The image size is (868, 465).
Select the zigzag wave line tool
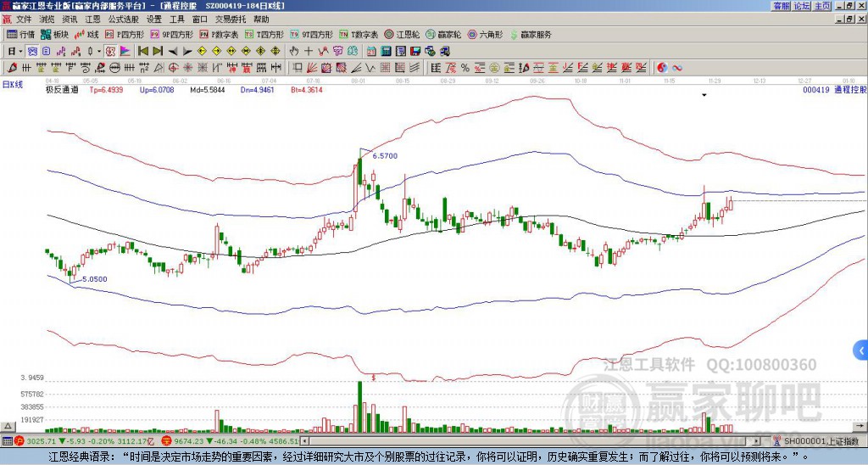coord(370,68)
